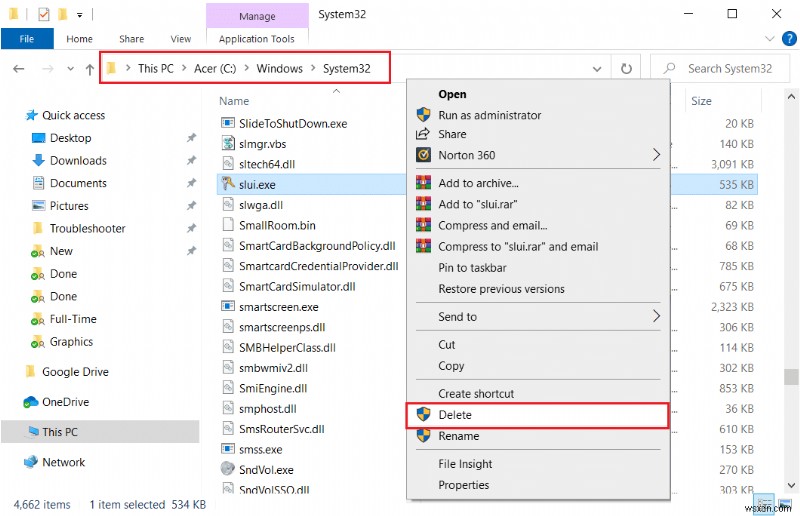Click the slui.exe file icon

pos(228,183)
